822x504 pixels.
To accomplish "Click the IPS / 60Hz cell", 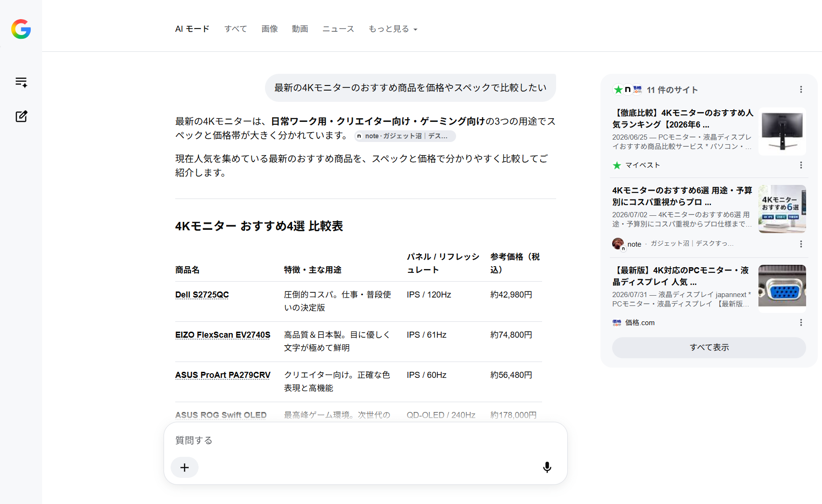I will click(x=427, y=375).
